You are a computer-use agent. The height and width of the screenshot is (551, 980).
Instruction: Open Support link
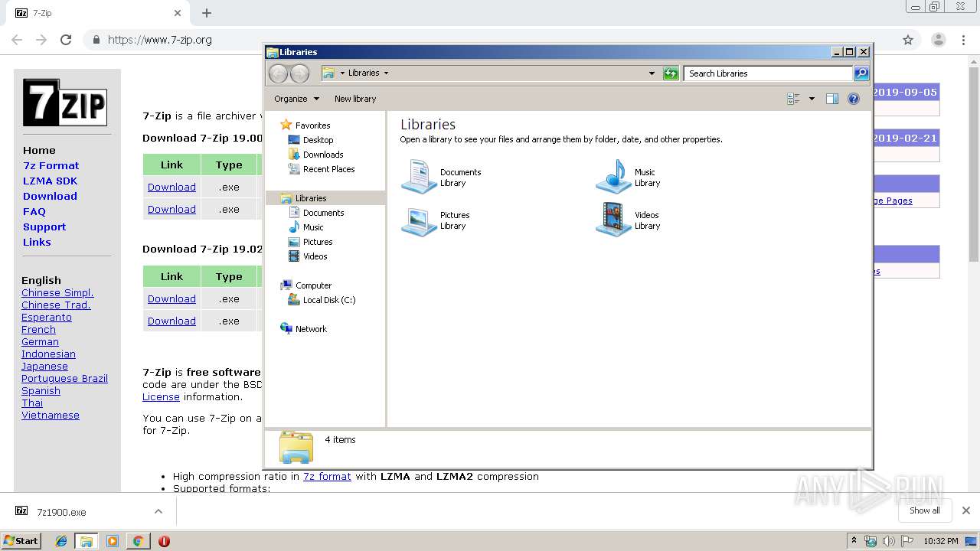click(44, 227)
